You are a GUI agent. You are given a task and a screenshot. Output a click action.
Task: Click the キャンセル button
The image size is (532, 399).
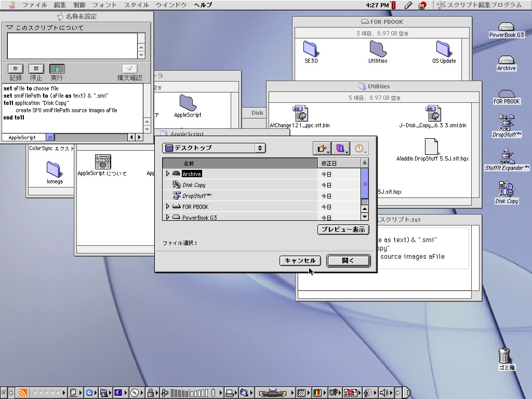pyautogui.click(x=300, y=261)
